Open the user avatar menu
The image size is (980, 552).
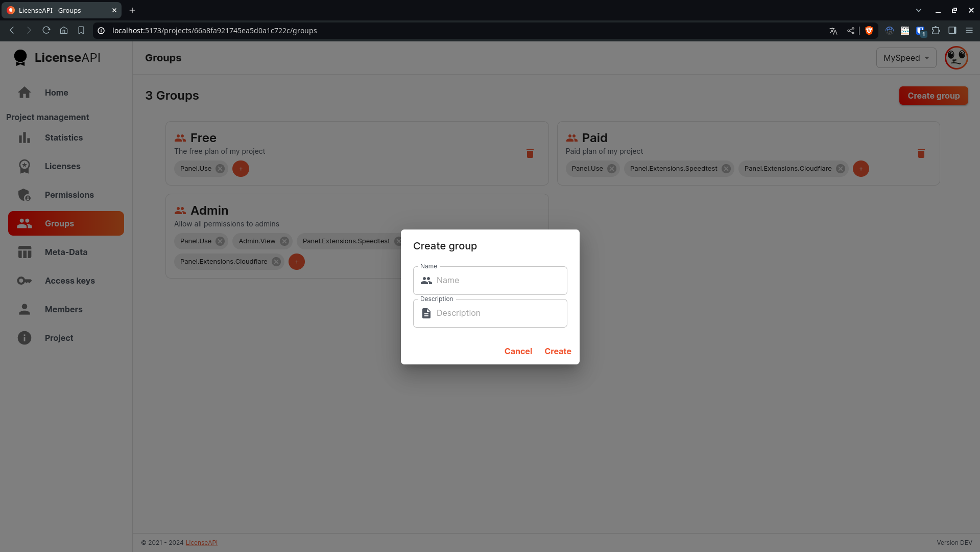(x=956, y=58)
